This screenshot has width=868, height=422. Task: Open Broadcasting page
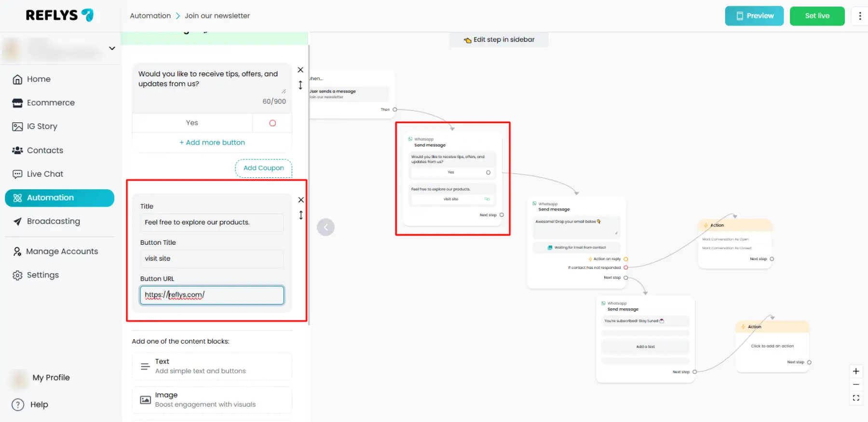click(x=53, y=221)
